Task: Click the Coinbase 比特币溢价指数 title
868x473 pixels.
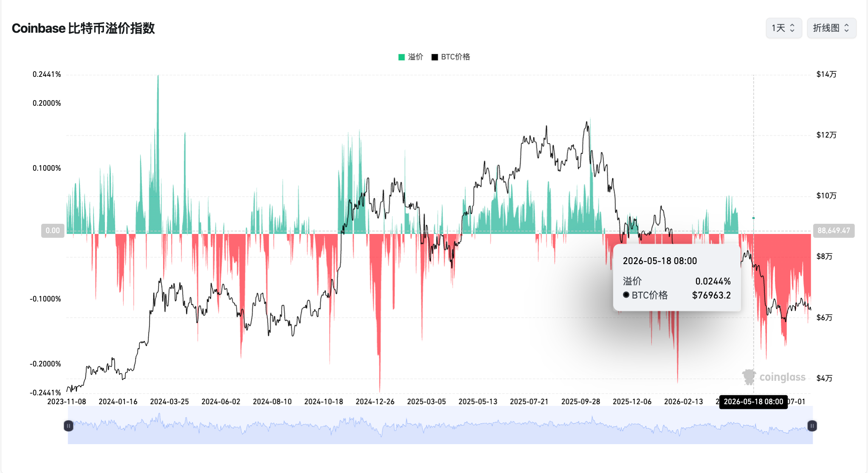Action: click(x=83, y=28)
